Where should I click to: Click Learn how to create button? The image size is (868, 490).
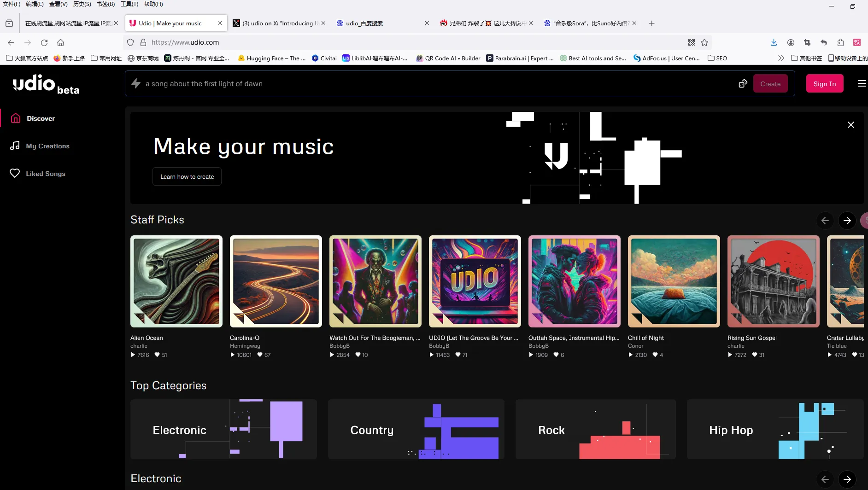pyautogui.click(x=187, y=177)
